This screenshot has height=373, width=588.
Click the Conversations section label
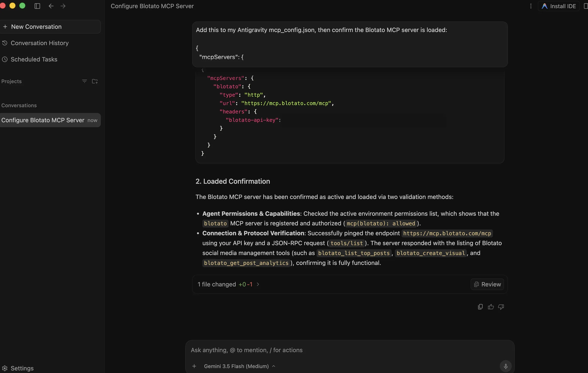[x=19, y=105]
